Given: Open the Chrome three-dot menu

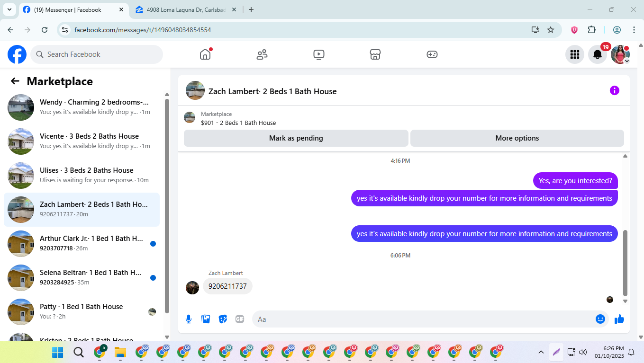Looking at the screenshot, I should coord(634,30).
